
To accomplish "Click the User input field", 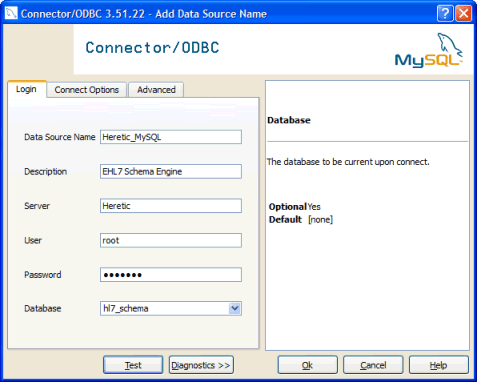I will point(171,240).
